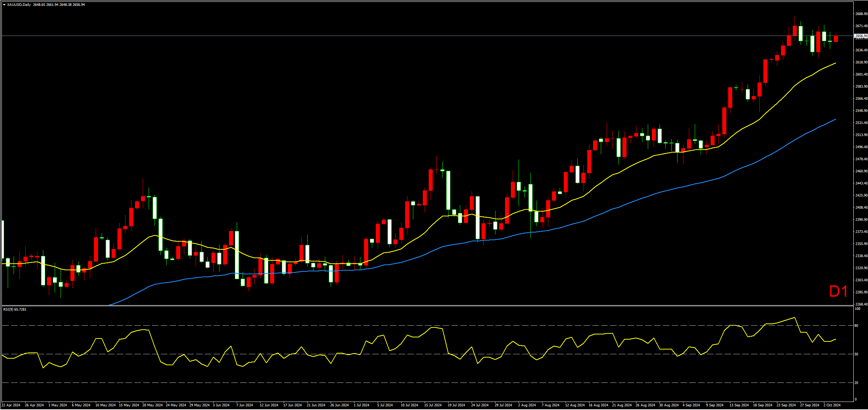Click the 2268.40 price axis label

tap(861, 304)
